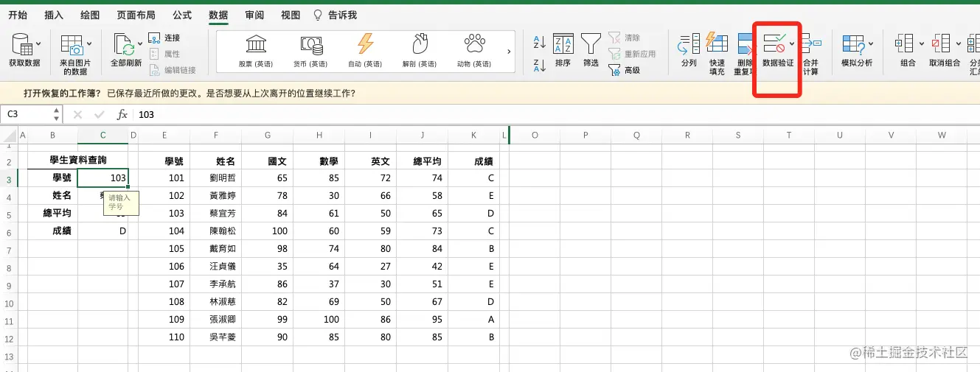Switch to the 公式 tab
The width and height of the screenshot is (980, 372).
pyautogui.click(x=182, y=15)
